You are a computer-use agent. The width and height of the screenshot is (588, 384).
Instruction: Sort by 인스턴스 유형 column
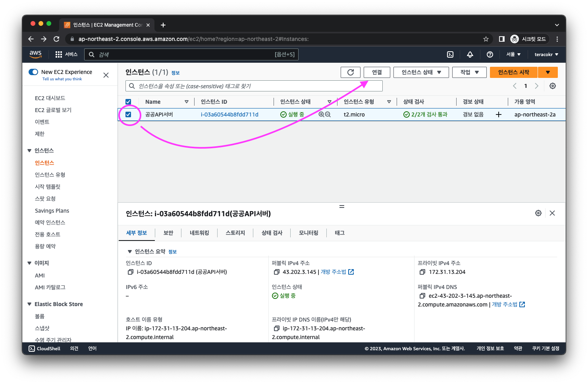coord(389,102)
